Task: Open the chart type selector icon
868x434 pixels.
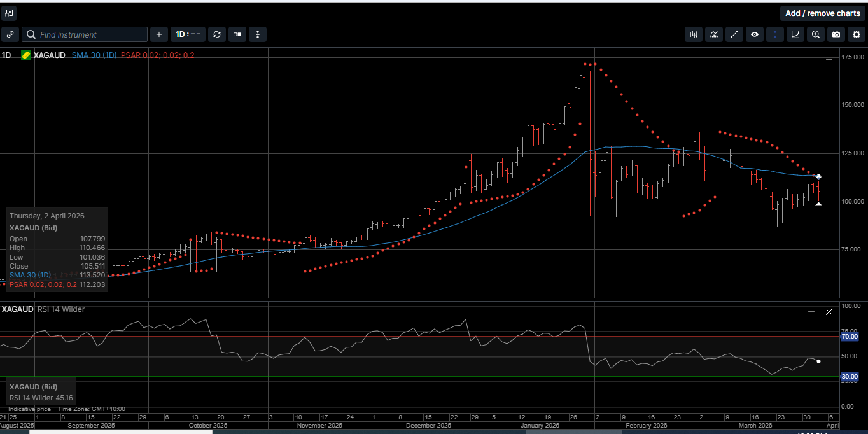Action: [x=714, y=34]
